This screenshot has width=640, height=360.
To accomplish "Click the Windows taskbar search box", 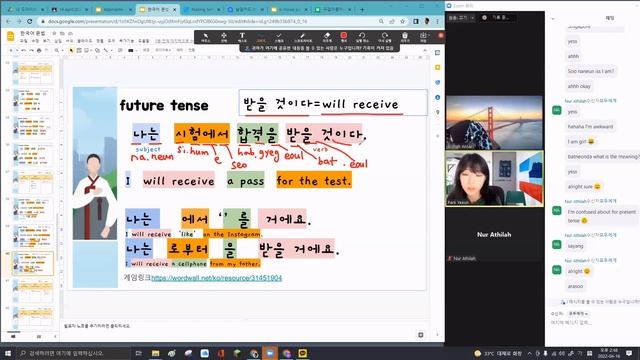I will (73, 353).
